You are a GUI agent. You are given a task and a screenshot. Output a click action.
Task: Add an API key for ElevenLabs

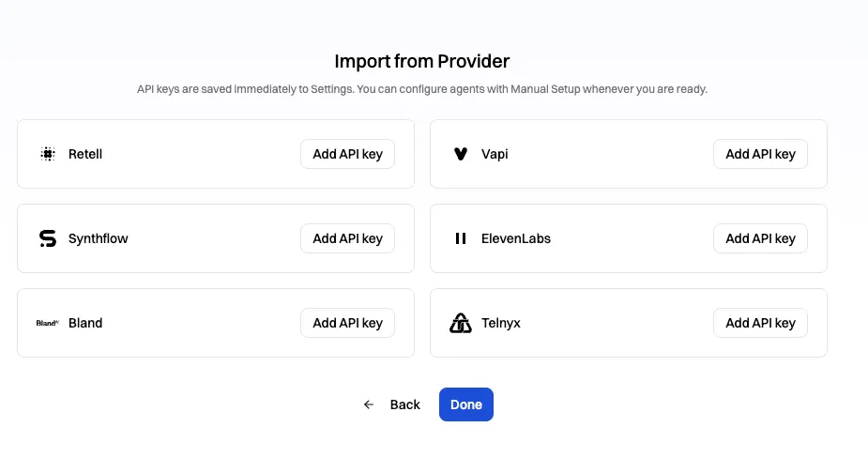point(761,238)
